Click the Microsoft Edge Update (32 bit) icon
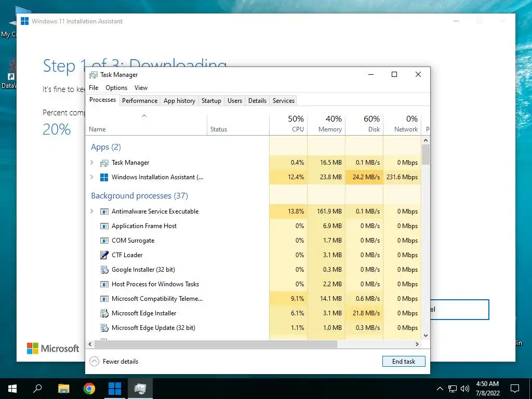Screen dimensions: 532x399 104,328
